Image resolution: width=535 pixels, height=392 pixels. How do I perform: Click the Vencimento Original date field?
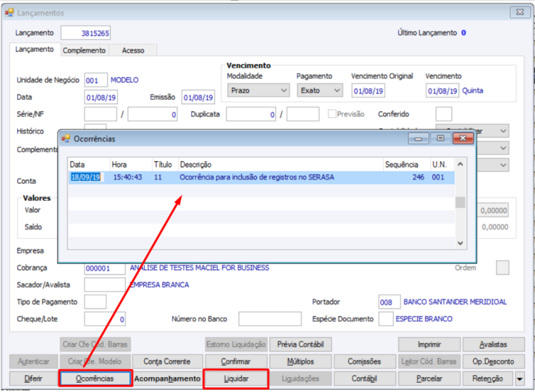[368, 91]
